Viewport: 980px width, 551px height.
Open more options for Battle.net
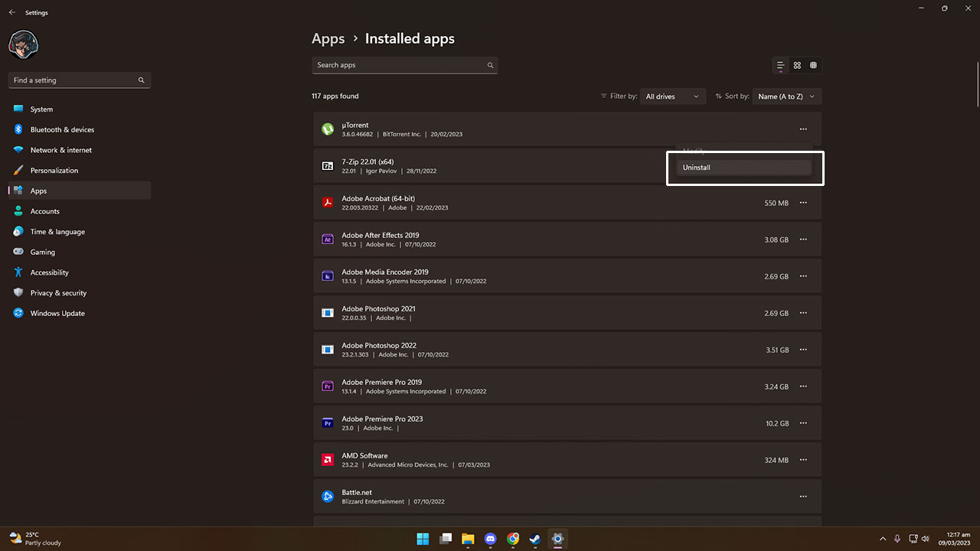tap(803, 497)
